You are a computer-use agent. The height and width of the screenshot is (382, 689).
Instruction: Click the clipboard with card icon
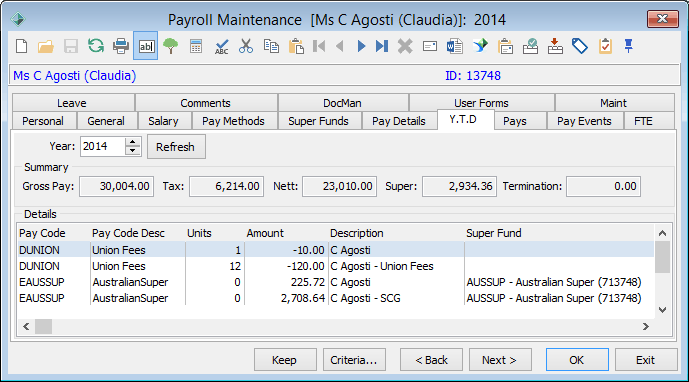click(505, 46)
